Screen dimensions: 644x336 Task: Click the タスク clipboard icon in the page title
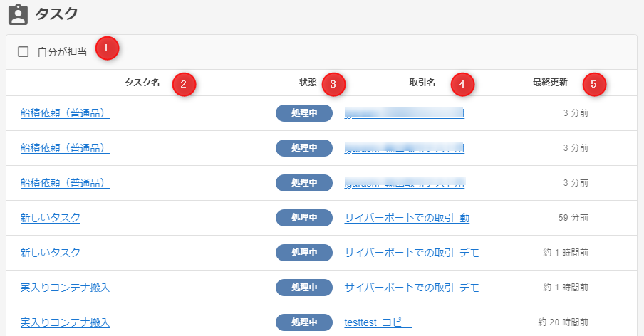coord(18,14)
